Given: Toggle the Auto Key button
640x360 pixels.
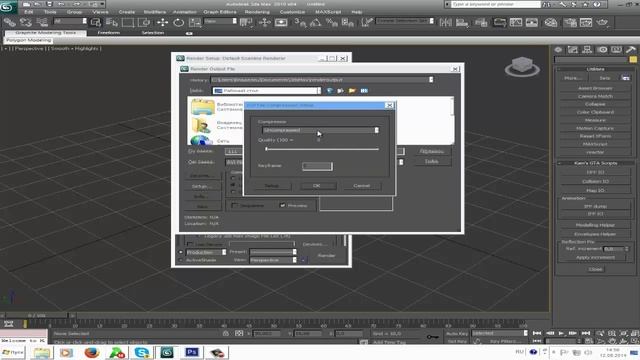Looking at the screenshot, I should coord(457,333).
